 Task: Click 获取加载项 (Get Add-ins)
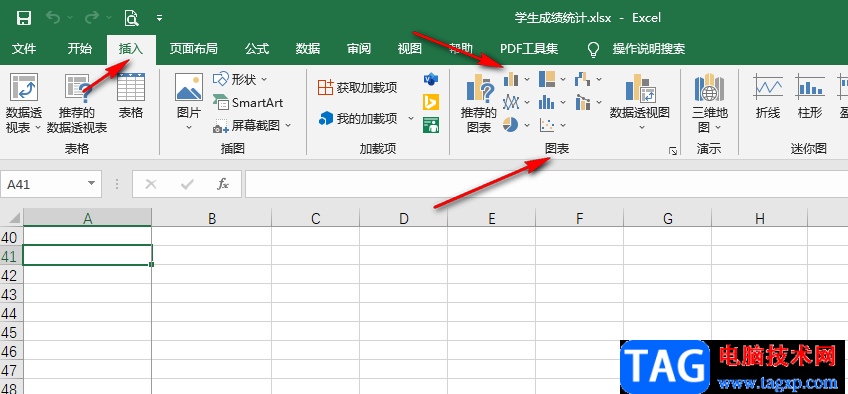[x=357, y=87]
